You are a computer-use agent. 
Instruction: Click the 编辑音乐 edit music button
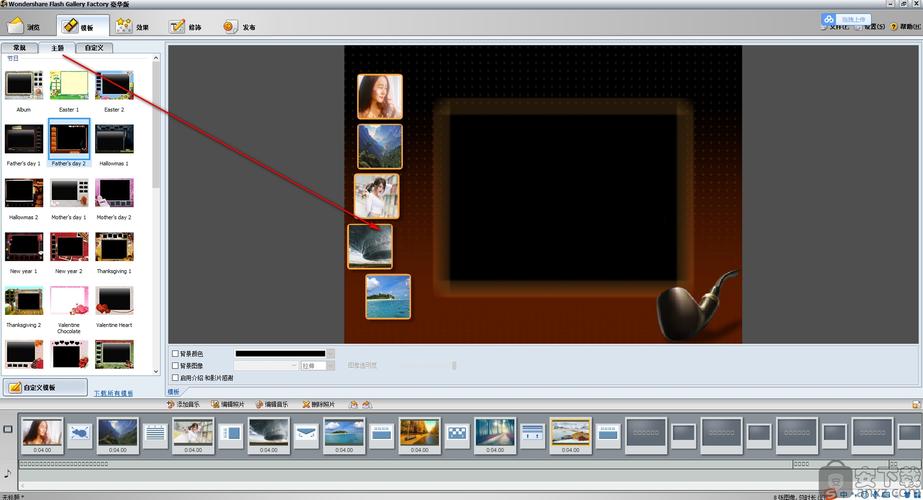(272, 405)
